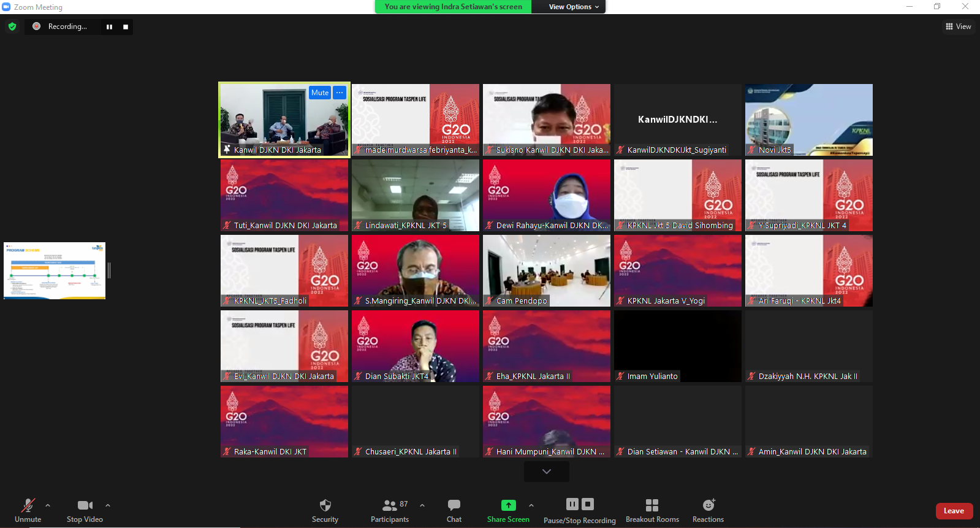Open the View Options dropdown
Screen dimensions: 980x528
(x=573, y=7)
